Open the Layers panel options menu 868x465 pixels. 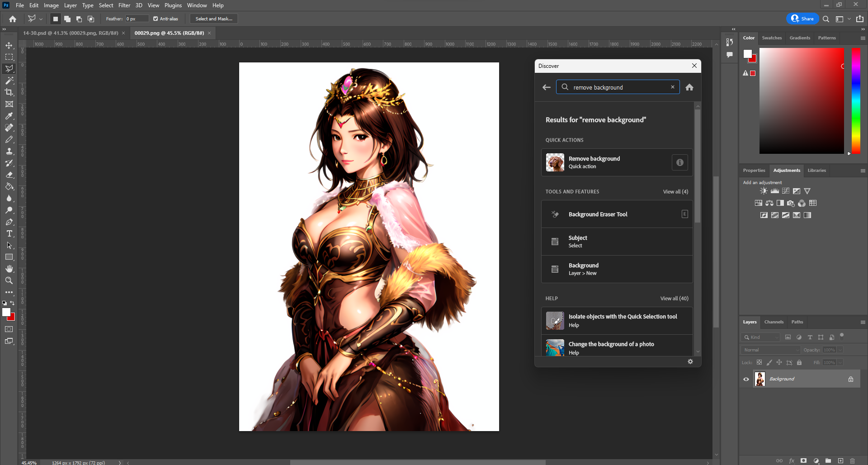(863, 322)
